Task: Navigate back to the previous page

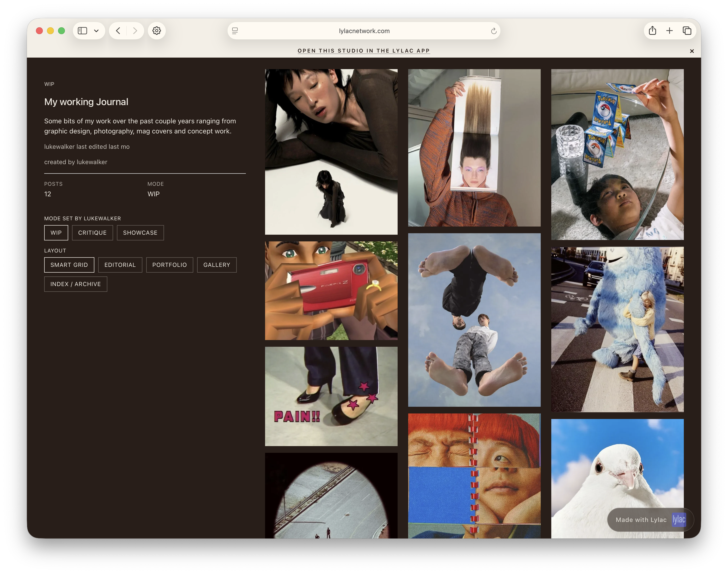Action: [118, 30]
